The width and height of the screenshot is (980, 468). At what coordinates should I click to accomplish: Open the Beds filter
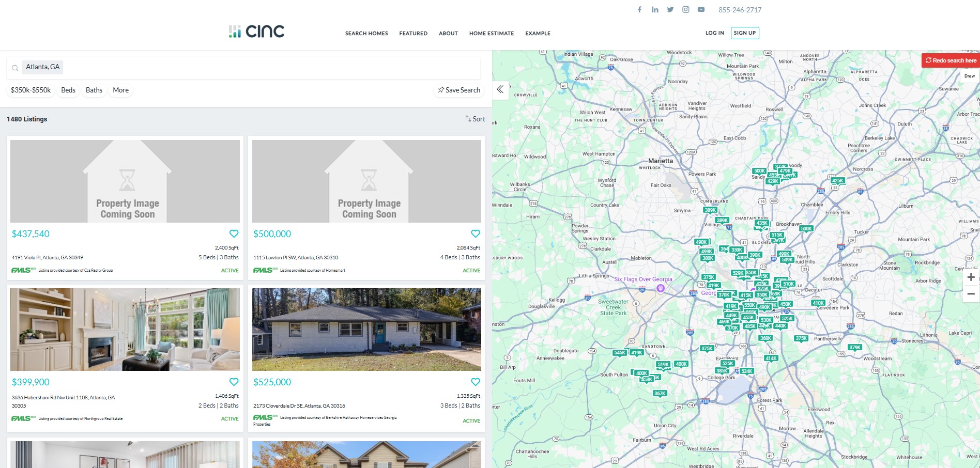(x=68, y=90)
